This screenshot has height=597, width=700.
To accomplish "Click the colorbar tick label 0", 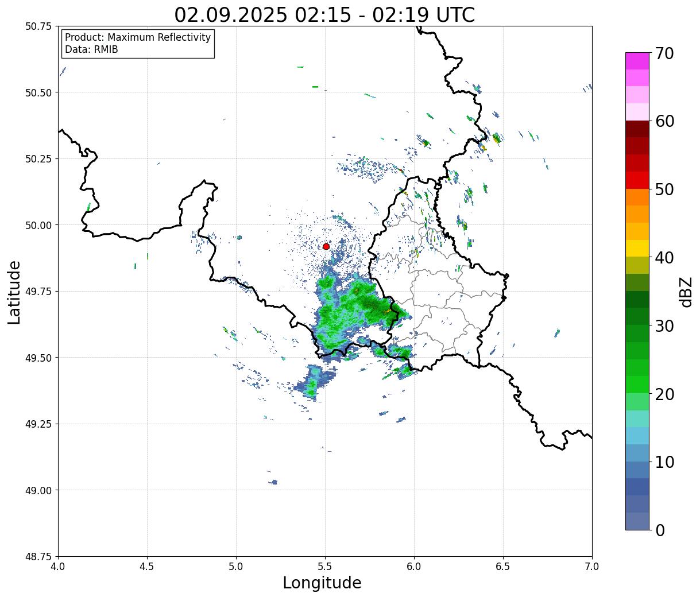I will [x=660, y=530].
